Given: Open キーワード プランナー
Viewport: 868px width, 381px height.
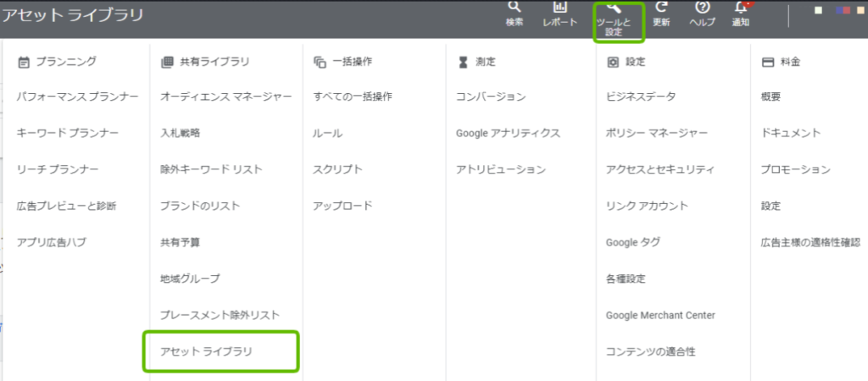Looking at the screenshot, I should pos(68,133).
